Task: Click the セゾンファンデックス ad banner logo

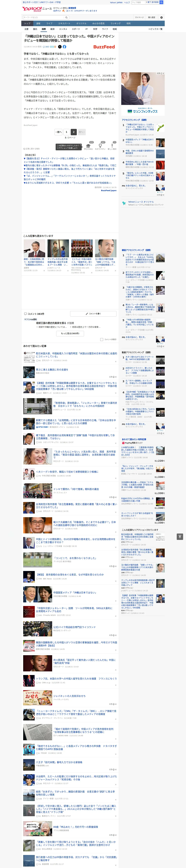Action: (143, 111)
